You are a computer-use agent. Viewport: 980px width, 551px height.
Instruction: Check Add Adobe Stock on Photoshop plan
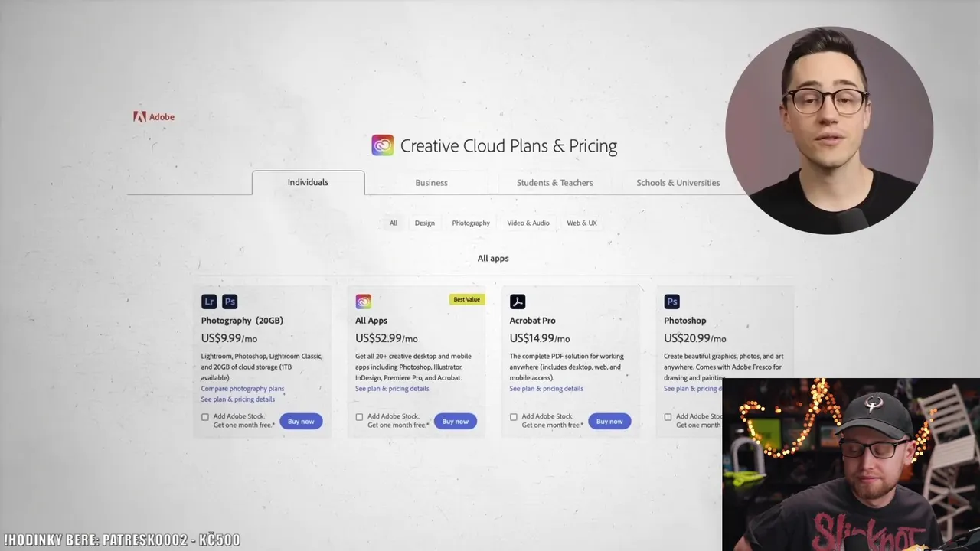point(668,417)
